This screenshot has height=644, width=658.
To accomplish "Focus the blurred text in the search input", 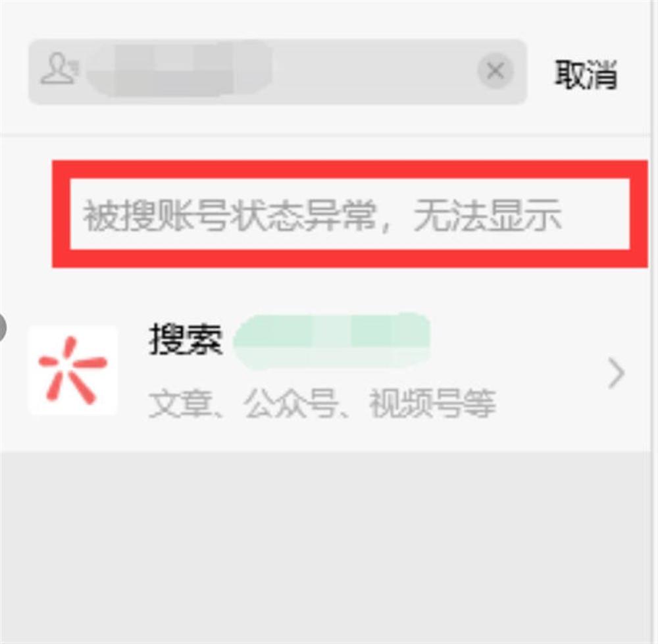I will (180, 69).
